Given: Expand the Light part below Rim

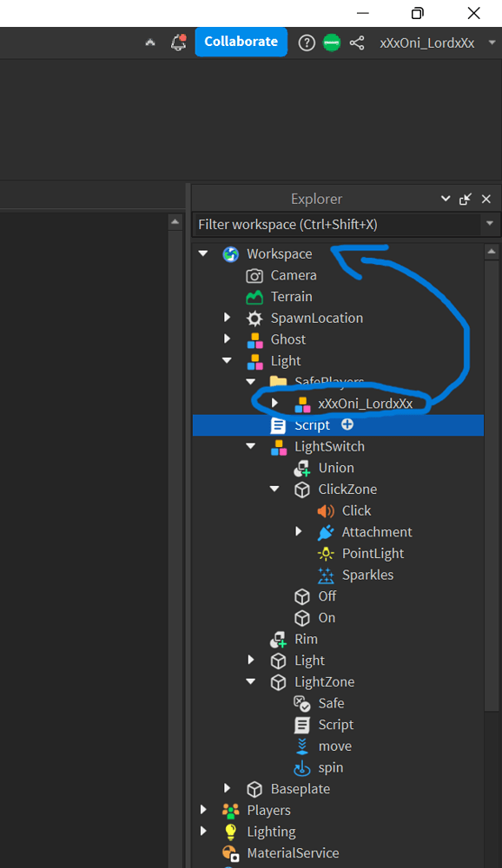Looking at the screenshot, I should point(251,660).
